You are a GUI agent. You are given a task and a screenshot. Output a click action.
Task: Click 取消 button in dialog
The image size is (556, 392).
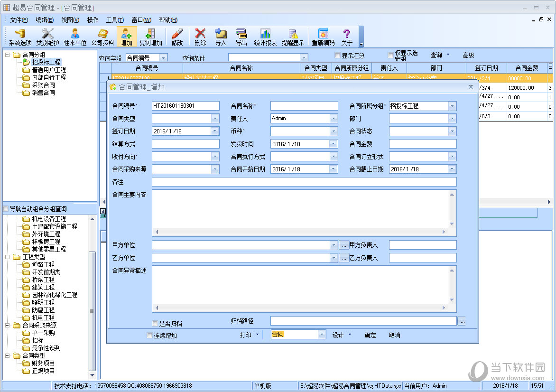394,335
